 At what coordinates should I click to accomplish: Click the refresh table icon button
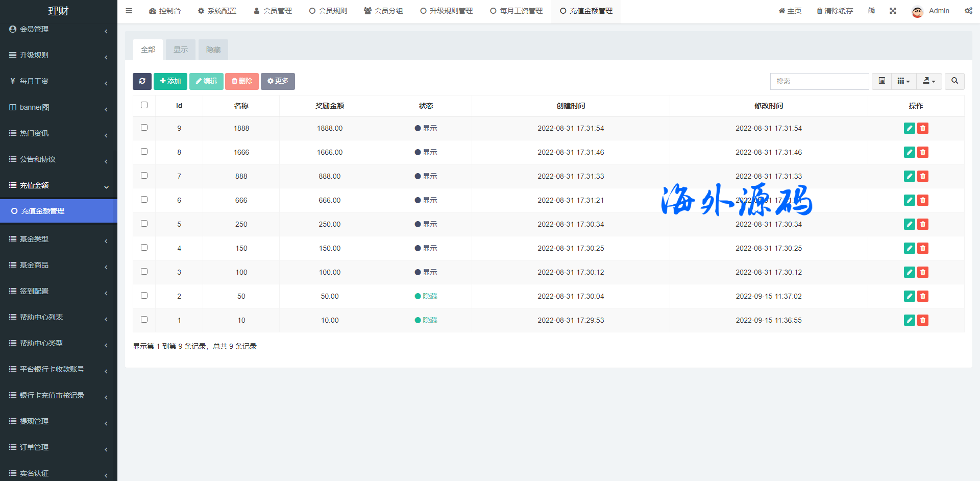coord(142,81)
